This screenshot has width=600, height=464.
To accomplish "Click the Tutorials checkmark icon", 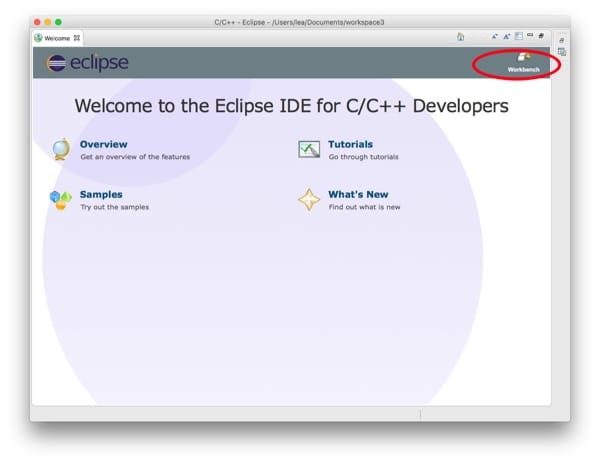I will click(309, 149).
